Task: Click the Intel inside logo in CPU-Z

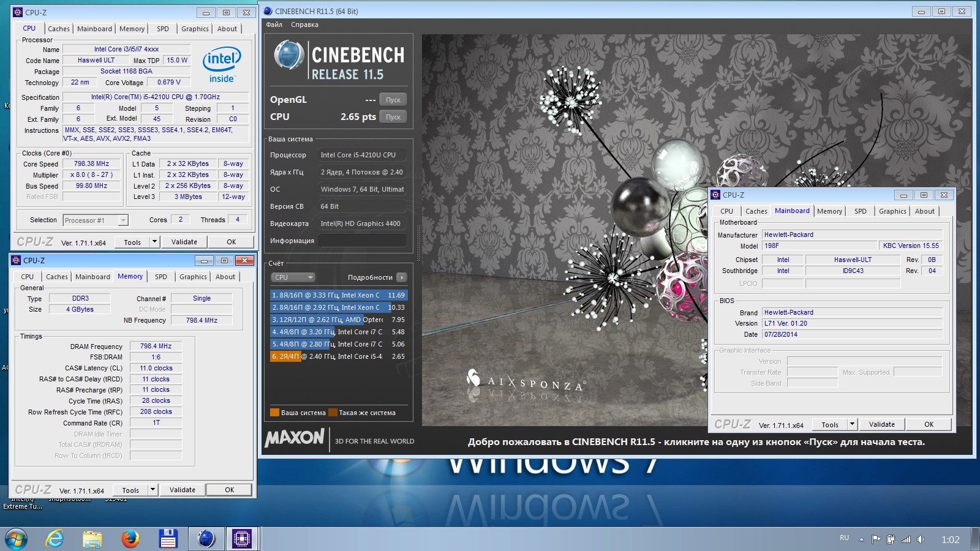Action: tap(222, 64)
